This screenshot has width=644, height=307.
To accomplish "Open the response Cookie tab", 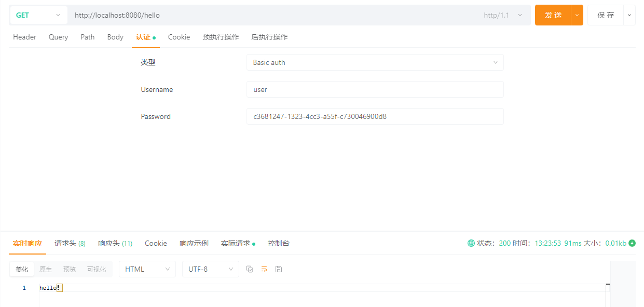I will (156, 243).
